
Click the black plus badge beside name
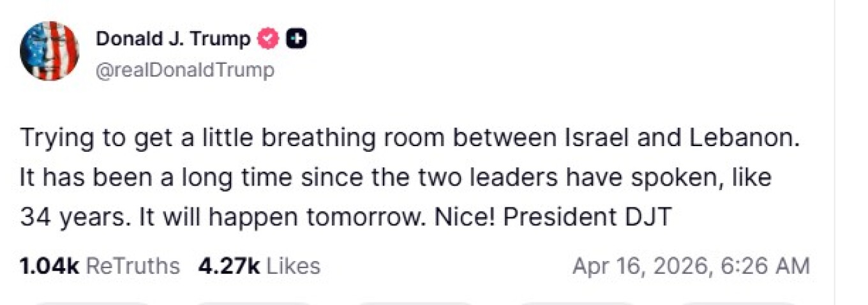296,40
